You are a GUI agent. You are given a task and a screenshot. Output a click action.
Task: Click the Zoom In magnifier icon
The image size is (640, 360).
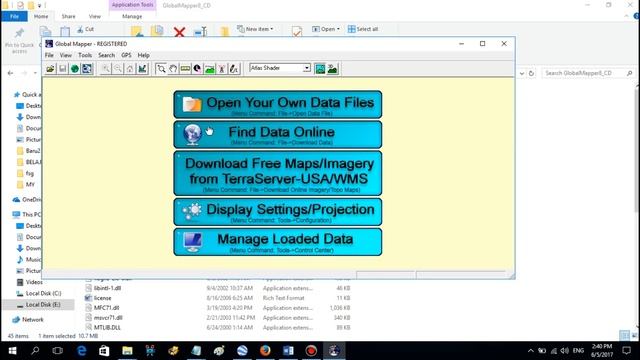106,69
